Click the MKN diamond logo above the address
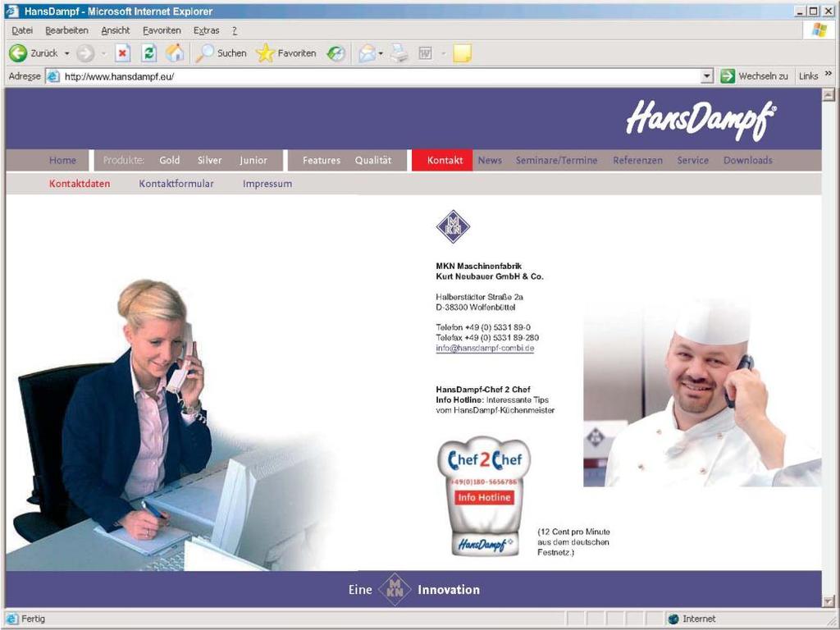 coord(453,226)
